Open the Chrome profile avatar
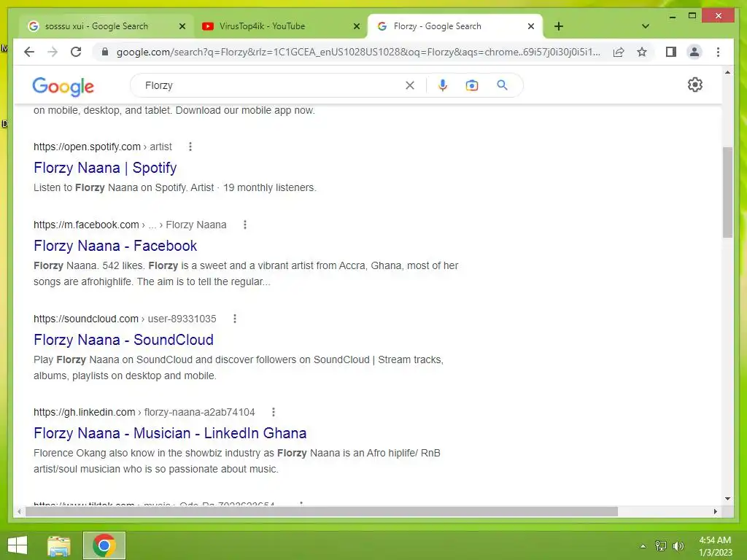The width and height of the screenshot is (747, 560). [x=694, y=52]
